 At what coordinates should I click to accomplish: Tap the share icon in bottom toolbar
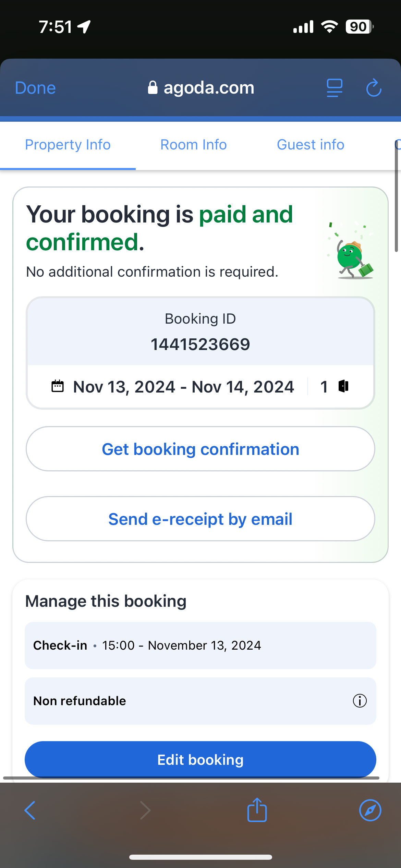click(x=257, y=810)
